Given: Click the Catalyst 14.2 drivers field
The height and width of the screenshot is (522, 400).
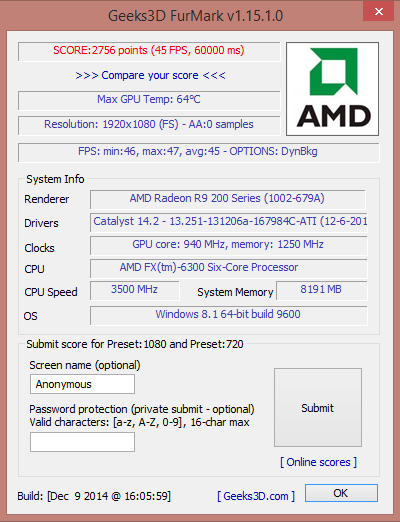Looking at the screenshot, I should tap(229, 222).
